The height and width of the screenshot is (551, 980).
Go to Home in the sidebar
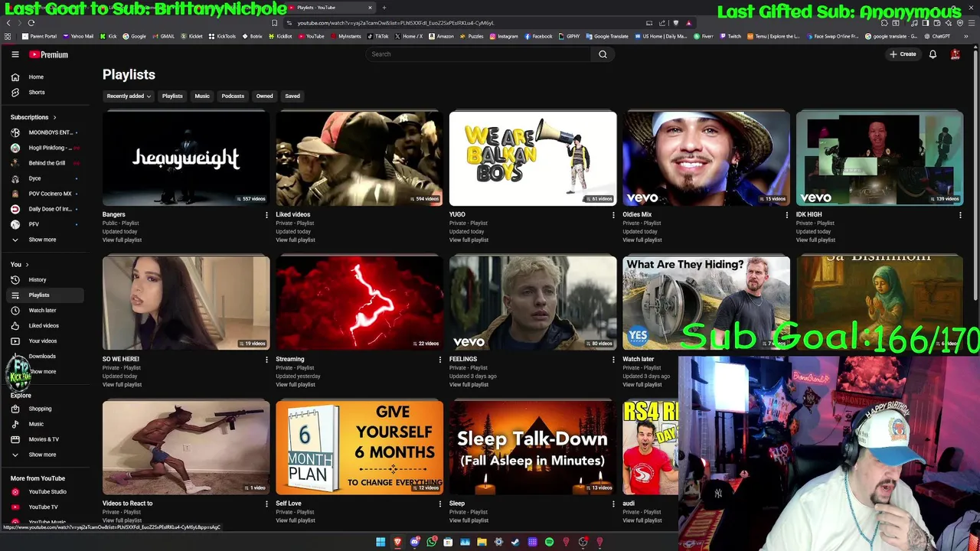pos(46,77)
